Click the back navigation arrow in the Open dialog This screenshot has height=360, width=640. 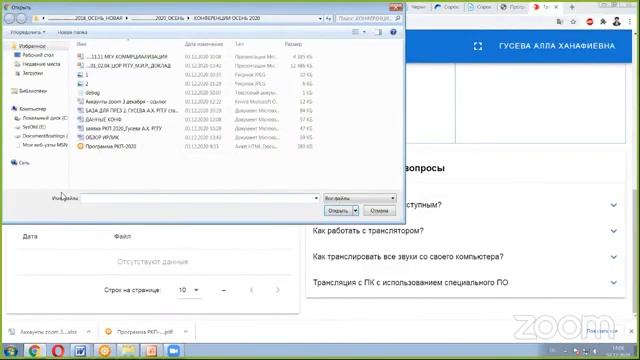coord(9,18)
